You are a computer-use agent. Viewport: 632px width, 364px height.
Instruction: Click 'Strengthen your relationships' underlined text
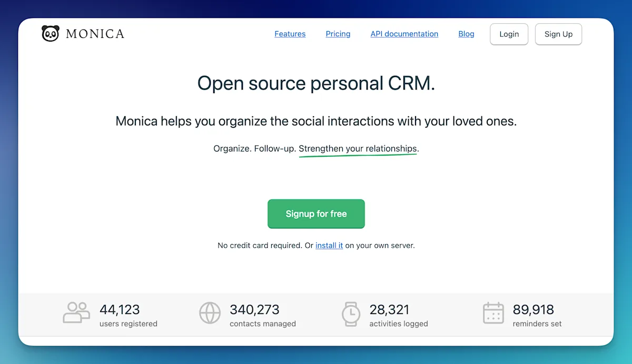pos(358,149)
